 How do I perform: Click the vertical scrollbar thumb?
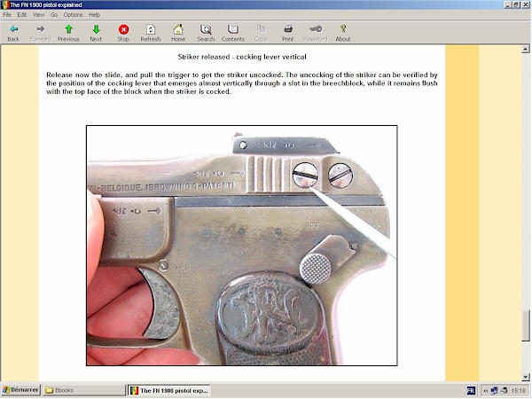click(x=526, y=325)
